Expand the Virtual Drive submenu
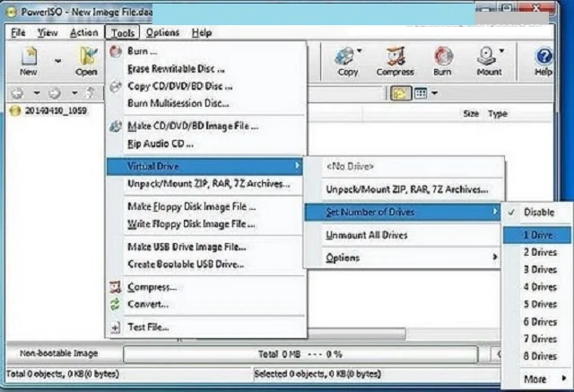This screenshot has width=574, height=392. pyautogui.click(x=204, y=167)
